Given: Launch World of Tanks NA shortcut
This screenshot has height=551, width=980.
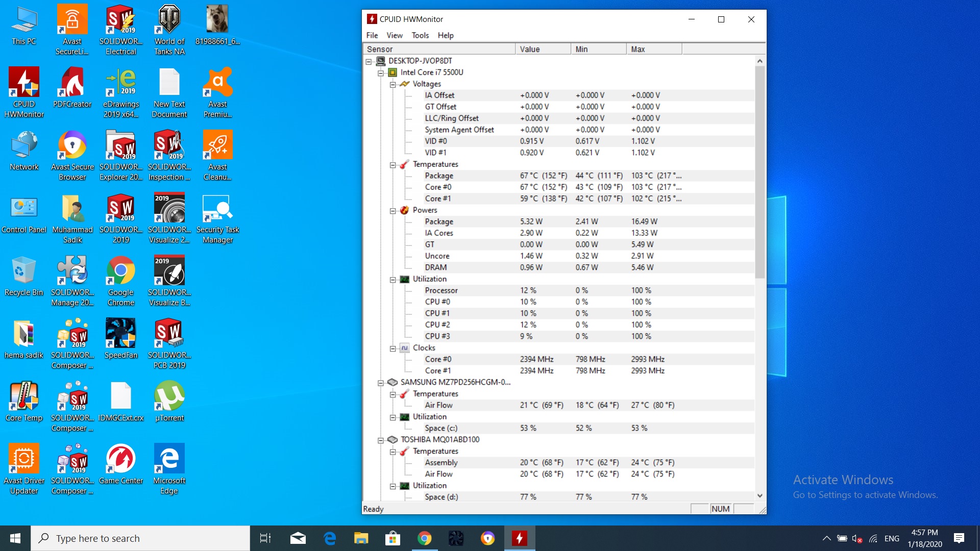Looking at the screenshot, I should click(169, 30).
